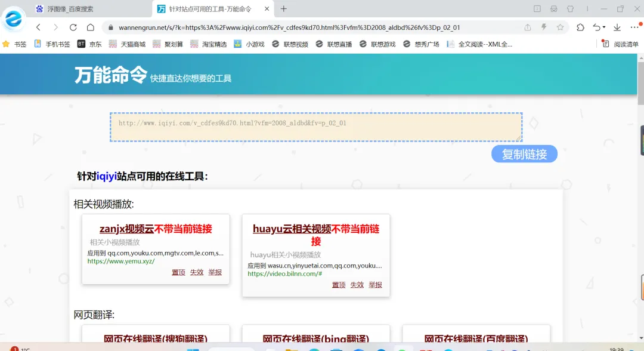The width and height of the screenshot is (644, 351).
Task: Open the 想秀广场 bookmark
Action: pyautogui.click(x=421, y=44)
